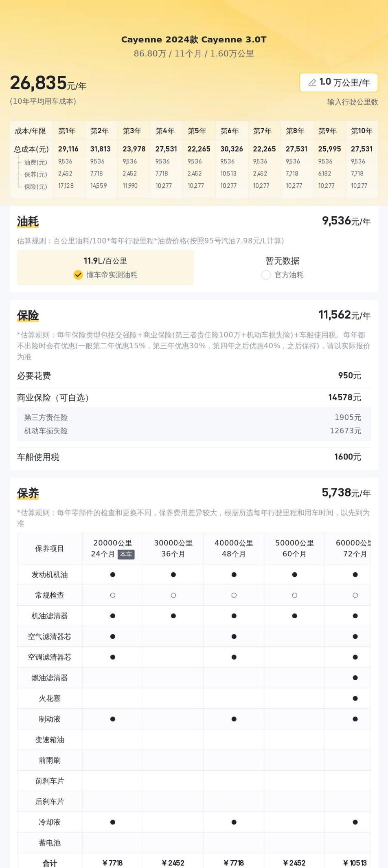This screenshot has width=388, height=868.
Task: Click the pencil edit icon beside 1.0万公里/年
Action: pos(312,83)
